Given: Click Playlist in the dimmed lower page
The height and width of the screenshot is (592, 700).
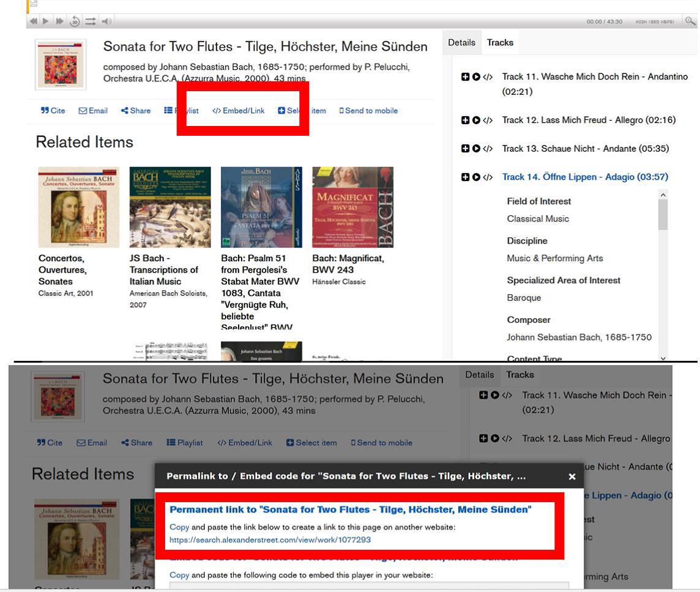Looking at the screenshot, I should tap(185, 443).
